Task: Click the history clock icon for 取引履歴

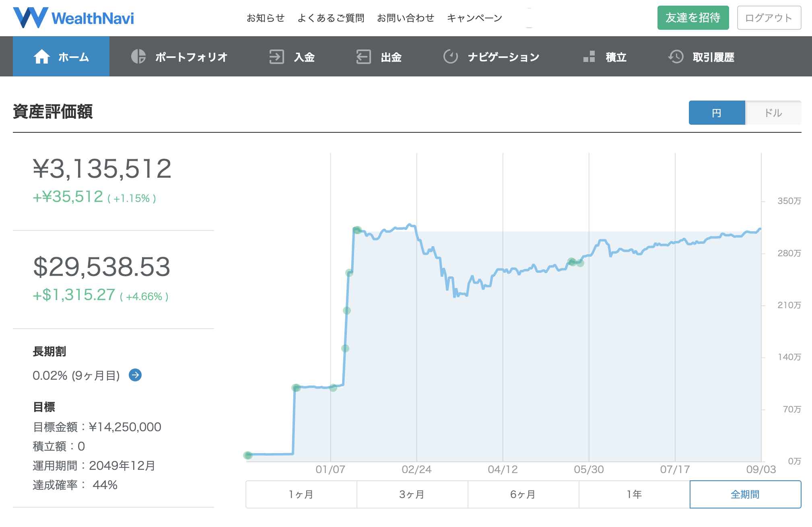Action: (x=676, y=57)
